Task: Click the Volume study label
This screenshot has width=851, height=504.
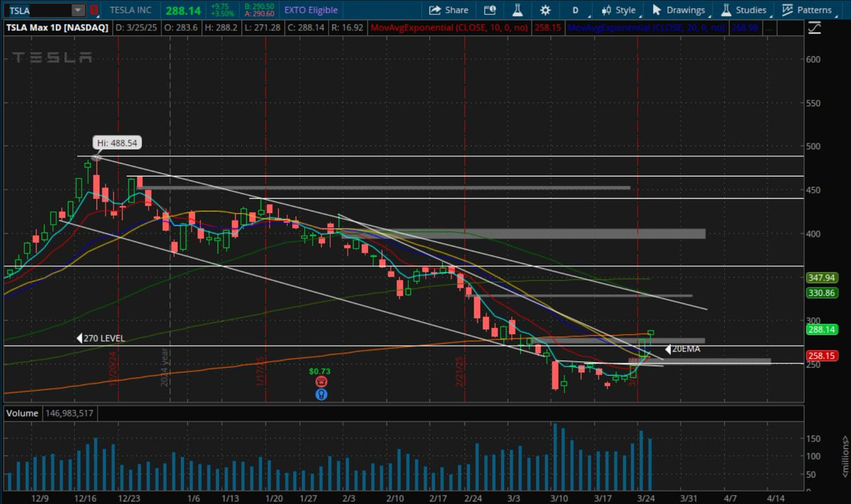Action: coord(22,413)
